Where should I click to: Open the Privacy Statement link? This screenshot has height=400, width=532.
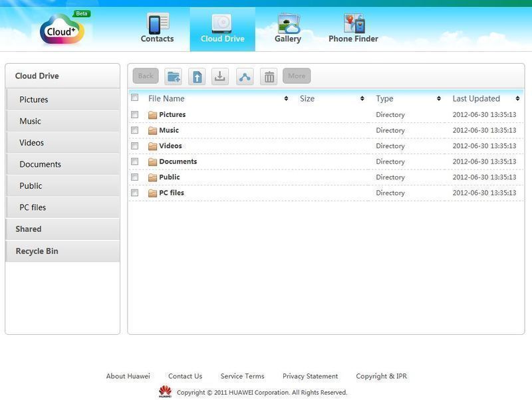[x=310, y=376]
